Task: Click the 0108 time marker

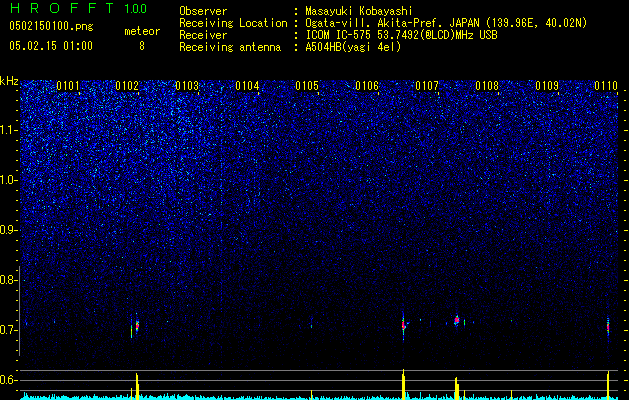Action: point(487,85)
